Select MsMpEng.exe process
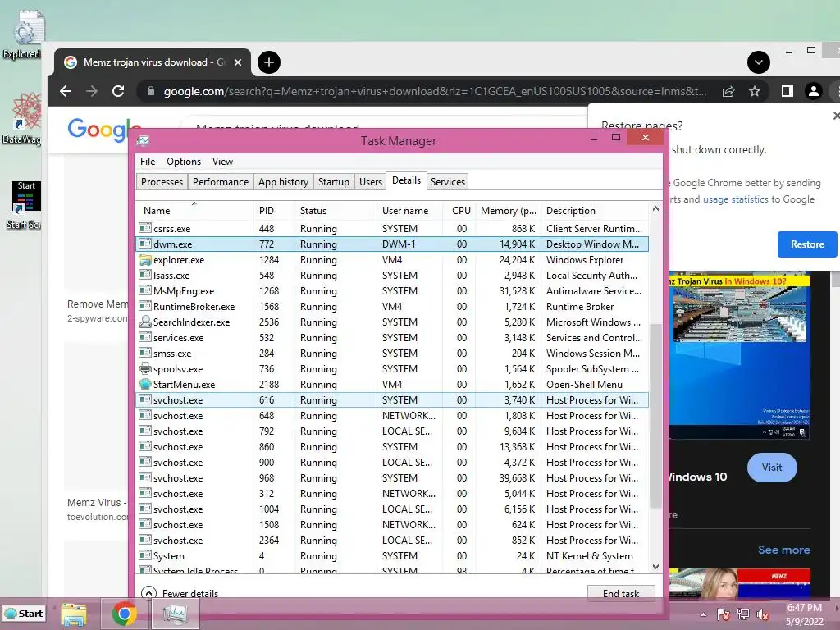This screenshot has height=630, width=840. [392, 291]
